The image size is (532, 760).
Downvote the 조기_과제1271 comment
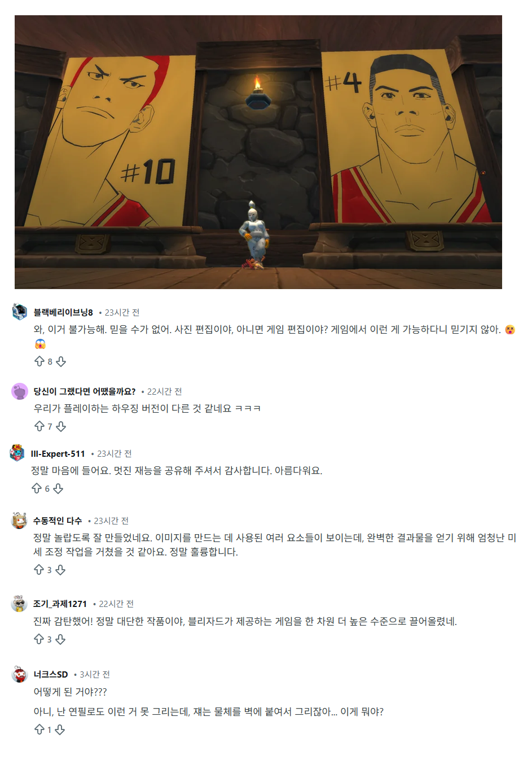point(60,639)
